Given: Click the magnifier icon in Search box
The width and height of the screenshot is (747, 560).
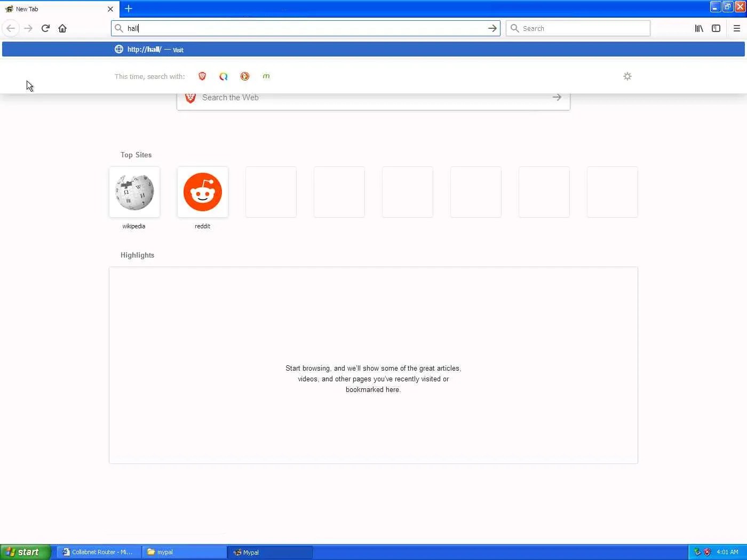Looking at the screenshot, I should pos(515,28).
